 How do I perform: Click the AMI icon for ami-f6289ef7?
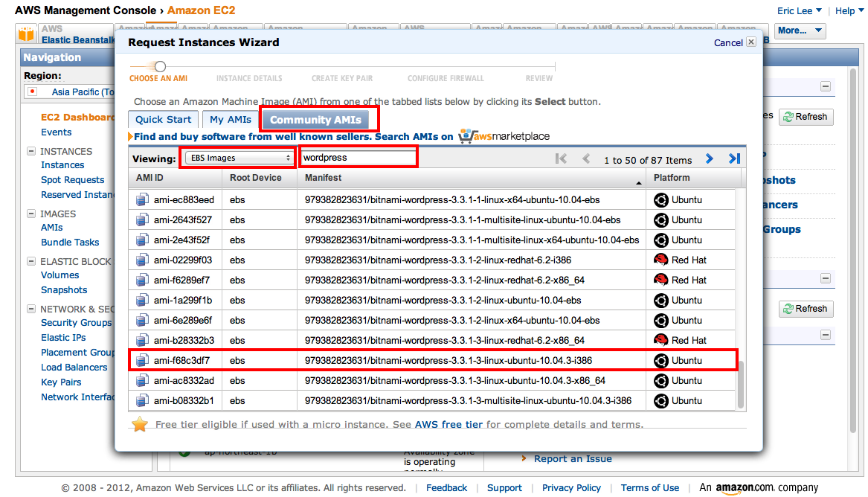pos(142,280)
